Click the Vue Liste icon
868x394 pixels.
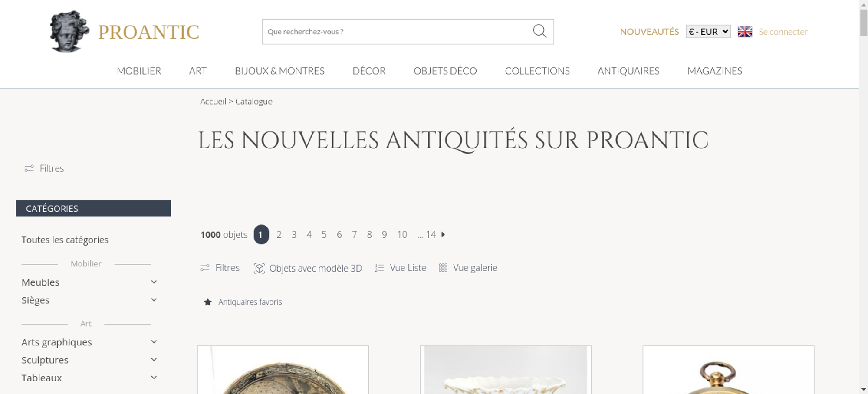(379, 268)
